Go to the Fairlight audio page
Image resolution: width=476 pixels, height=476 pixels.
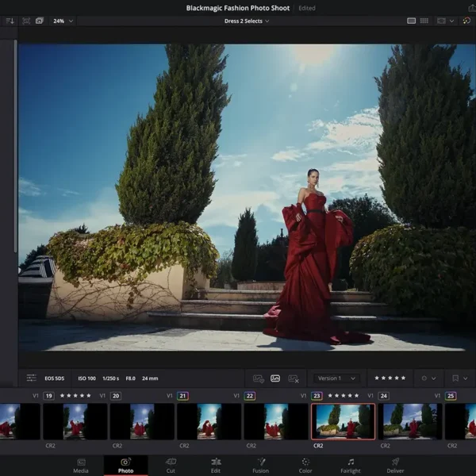click(350, 465)
